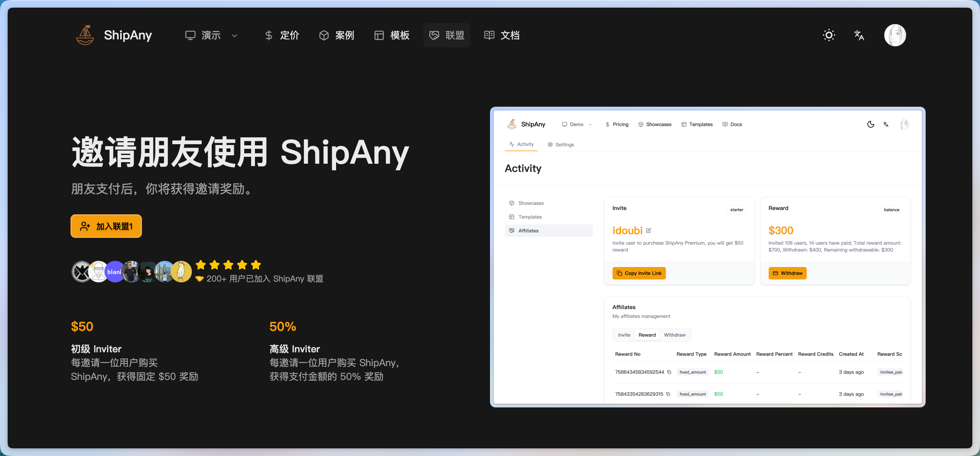Toggle the moon dark-mode icon in preview
The image size is (980, 456).
click(x=871, y=124)
